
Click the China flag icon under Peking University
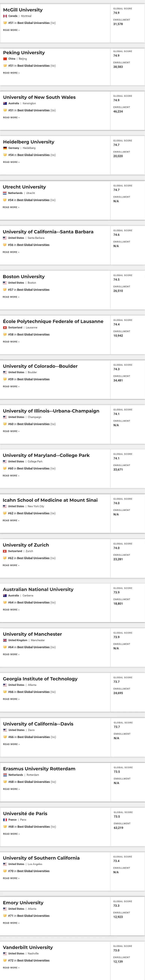point(5,59)
